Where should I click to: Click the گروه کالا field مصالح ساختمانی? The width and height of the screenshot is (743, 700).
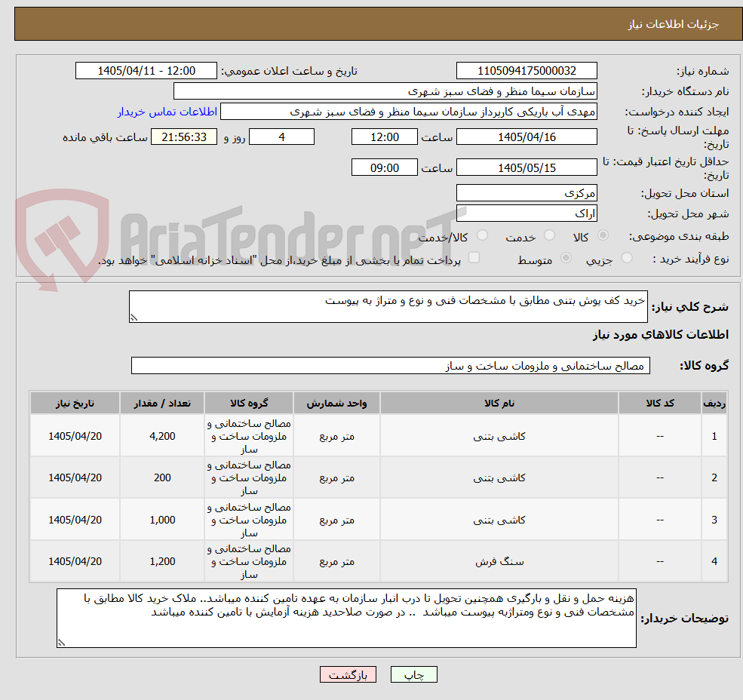391,365
